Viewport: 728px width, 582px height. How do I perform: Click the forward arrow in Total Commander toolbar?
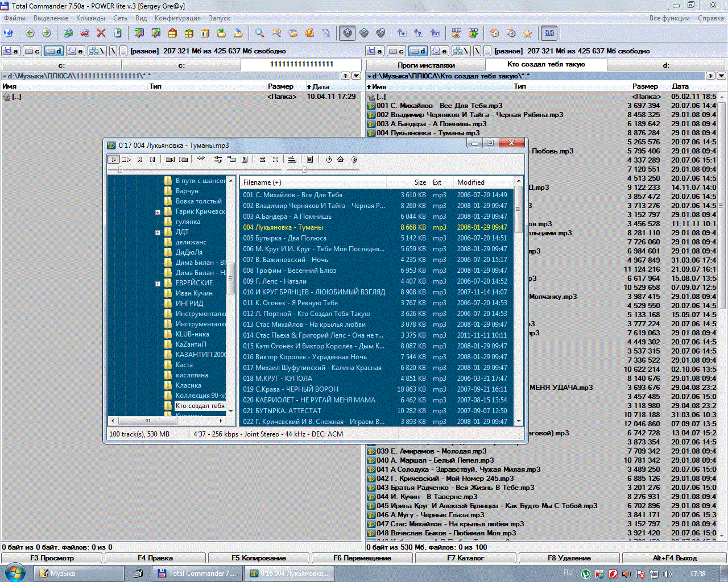46,33
